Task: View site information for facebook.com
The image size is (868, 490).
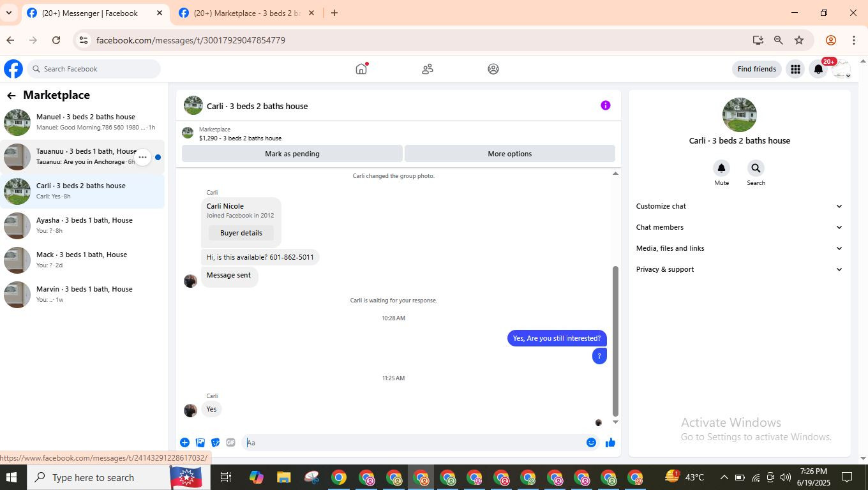Action: (83, 40)
